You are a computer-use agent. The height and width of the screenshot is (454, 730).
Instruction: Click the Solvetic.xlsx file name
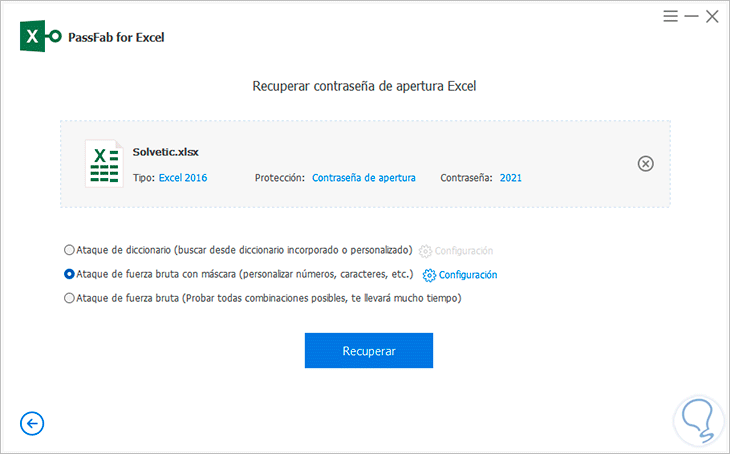165,152
